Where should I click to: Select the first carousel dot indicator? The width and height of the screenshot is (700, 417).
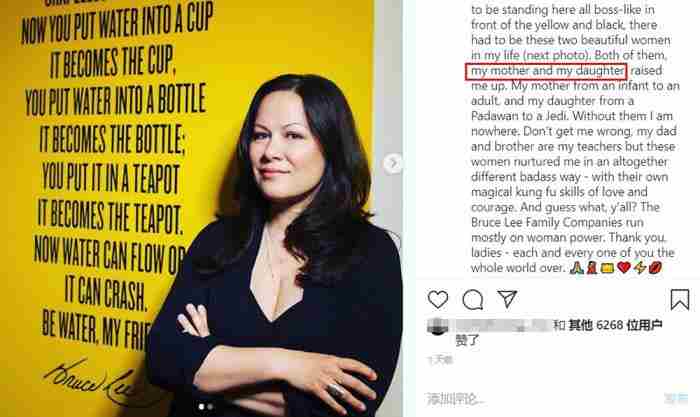pos(201,407)
